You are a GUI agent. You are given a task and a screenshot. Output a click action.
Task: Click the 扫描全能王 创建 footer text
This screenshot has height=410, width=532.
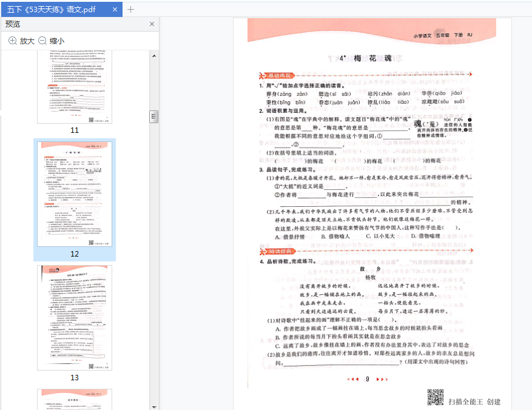pos(474,402)
